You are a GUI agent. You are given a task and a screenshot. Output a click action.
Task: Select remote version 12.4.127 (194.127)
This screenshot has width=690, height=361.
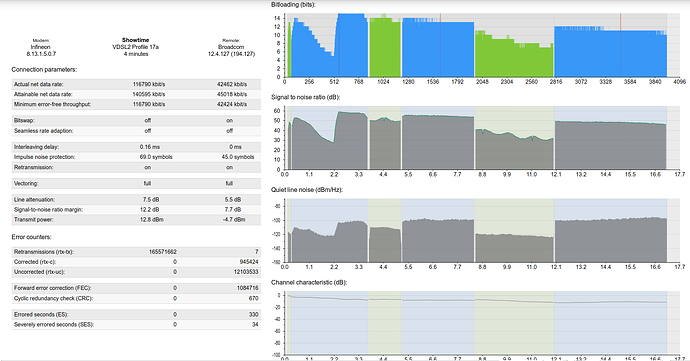click(231, 54)
